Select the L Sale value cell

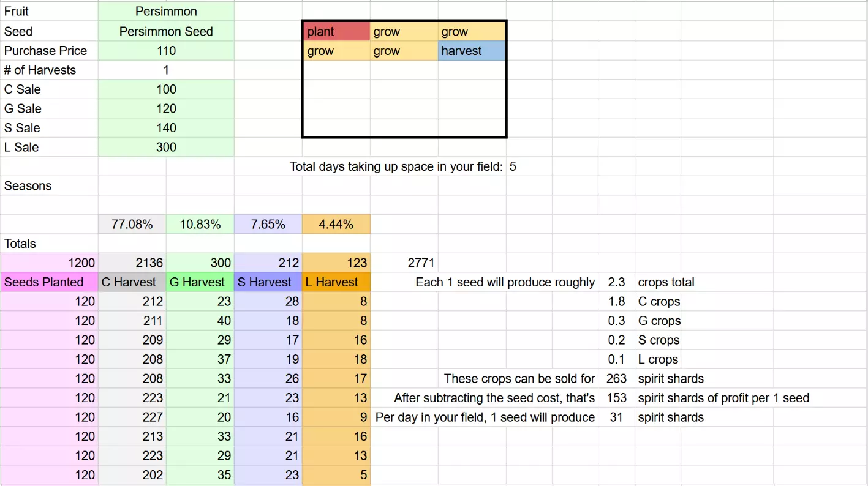tap(166, 147)
